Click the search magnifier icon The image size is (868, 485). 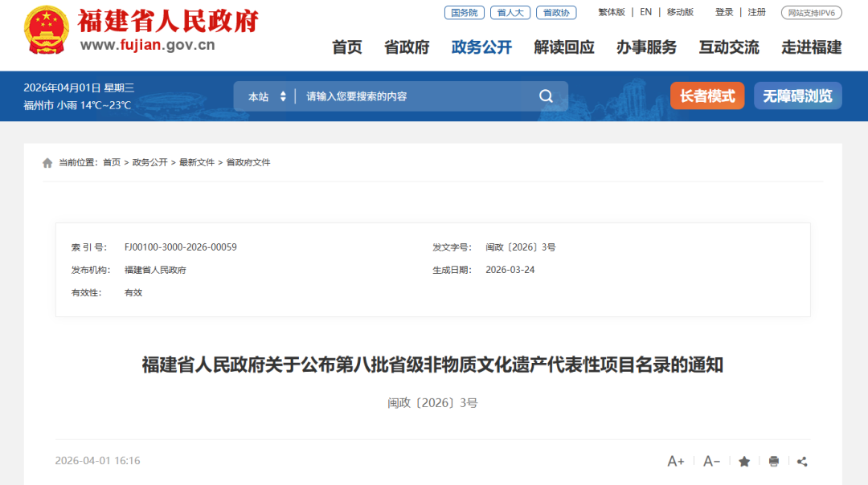tap(546, 96)
